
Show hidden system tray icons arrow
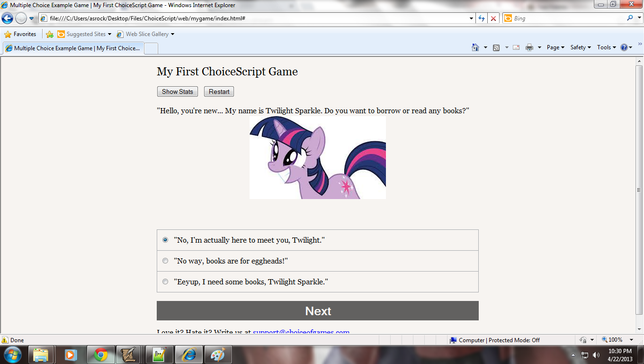[573, 355]
